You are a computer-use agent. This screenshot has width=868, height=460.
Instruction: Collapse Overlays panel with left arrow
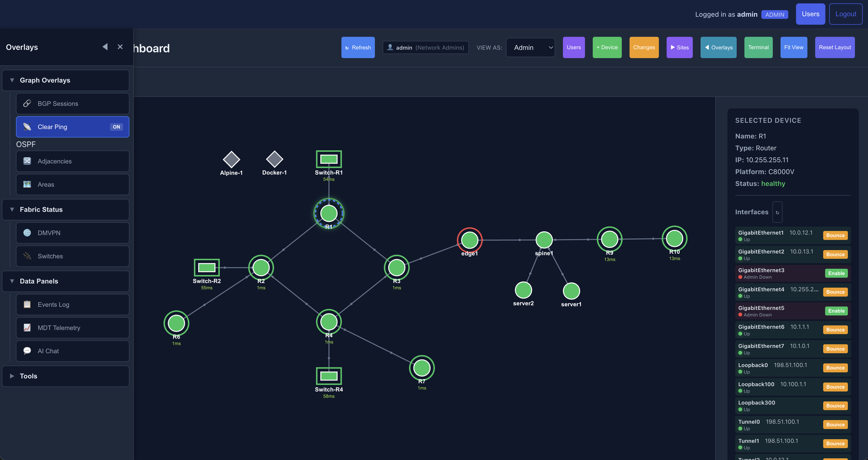pyautogui.click(x=105, y=47)
